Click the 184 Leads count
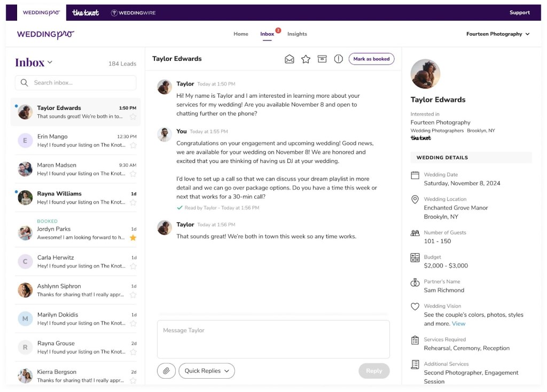This screenshot has height=392, width=547. click(122, 64)
